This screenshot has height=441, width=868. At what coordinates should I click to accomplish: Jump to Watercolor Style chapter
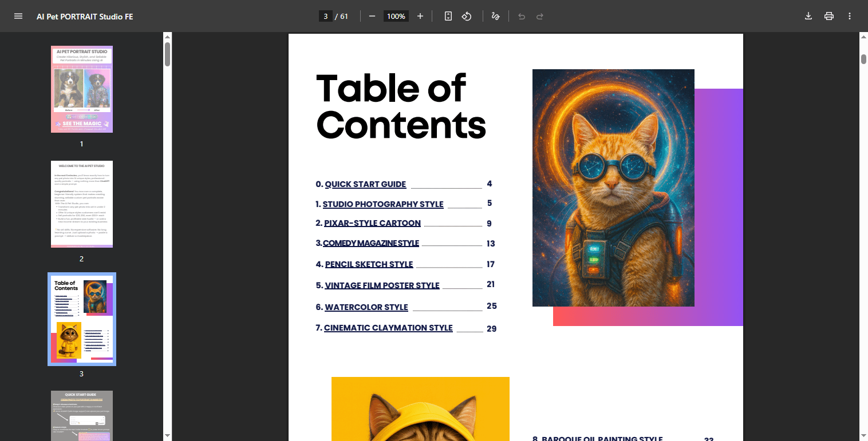coord(366,307)
